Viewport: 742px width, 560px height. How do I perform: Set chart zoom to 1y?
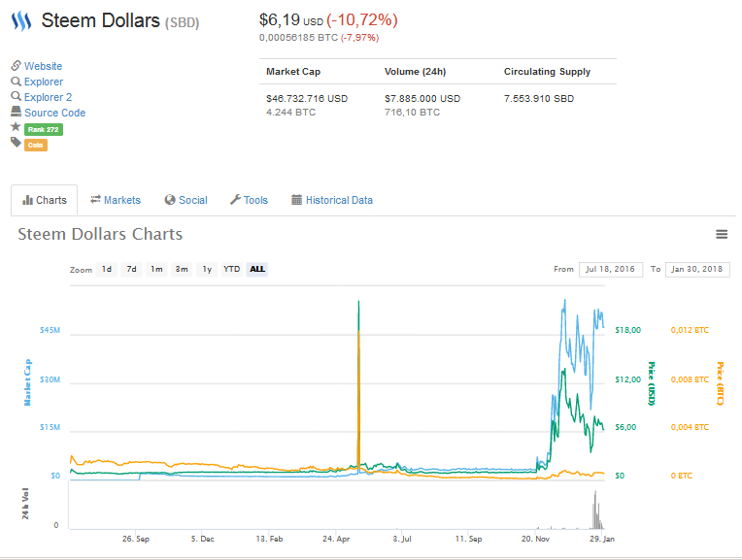pos(207,269)
